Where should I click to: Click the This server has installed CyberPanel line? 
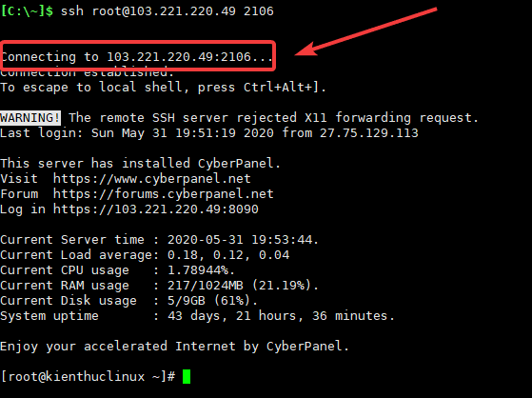(x=140, y=164)
